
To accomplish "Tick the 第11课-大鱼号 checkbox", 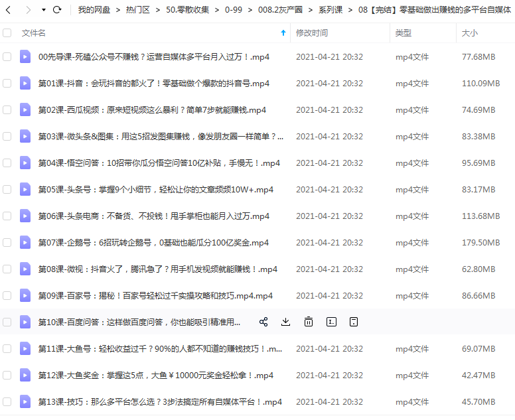I will tap(7, 349).
